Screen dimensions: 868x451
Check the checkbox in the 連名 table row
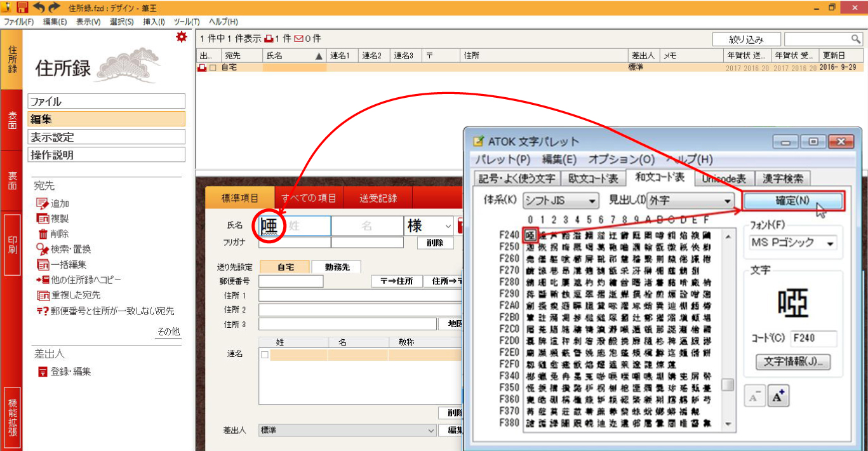265,354
